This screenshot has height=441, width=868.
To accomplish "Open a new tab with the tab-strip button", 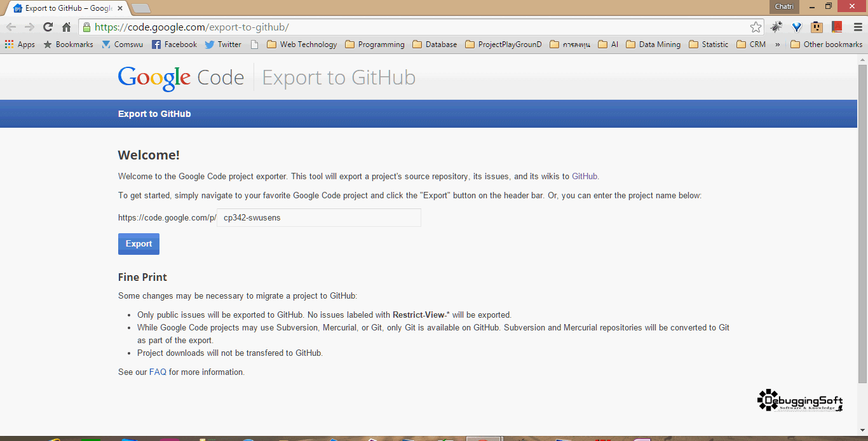I will (x=141, y=8).
